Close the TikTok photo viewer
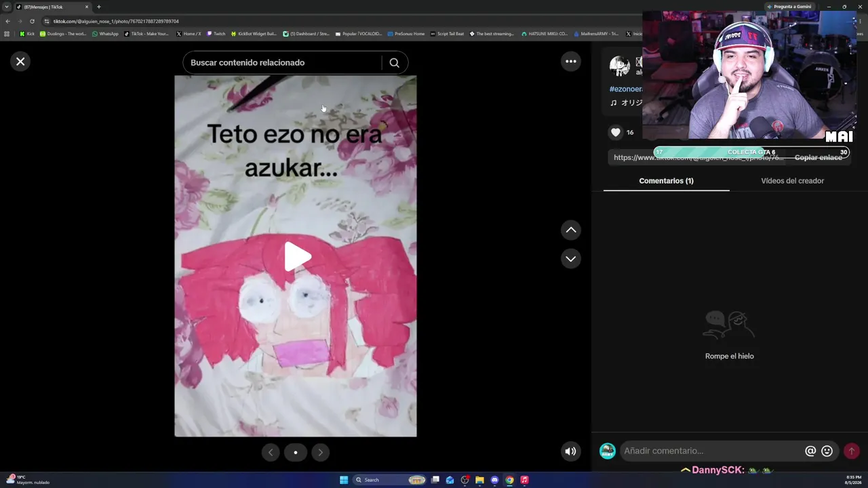This screenshot has height=488, width=868. tap(20, 62)
